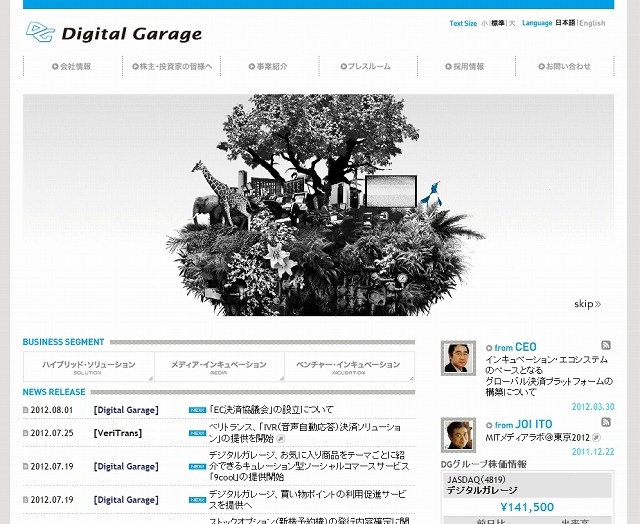
Task: Click the Joi Ito portrait thumbnail
Action: pyautogui.click(x=458, y=435)
